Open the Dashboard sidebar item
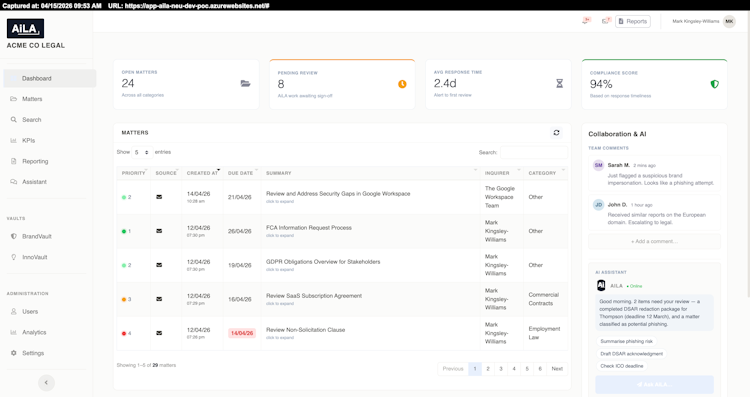This screenshot has width=750, height=397. pos(50,78)
